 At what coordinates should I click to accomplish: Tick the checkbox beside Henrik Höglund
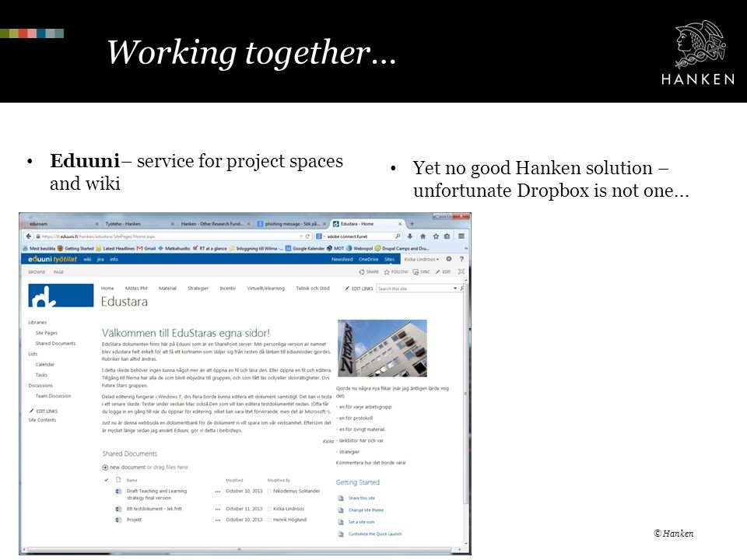[270, 520]
